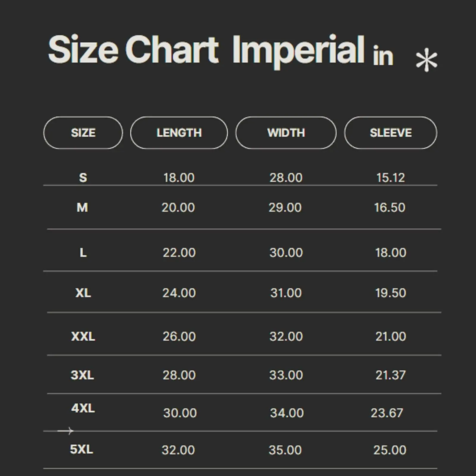Click the 23.67 sleeve value for 4XL
This screenshot has height=476, width=476.
click(x=387, y=413)
